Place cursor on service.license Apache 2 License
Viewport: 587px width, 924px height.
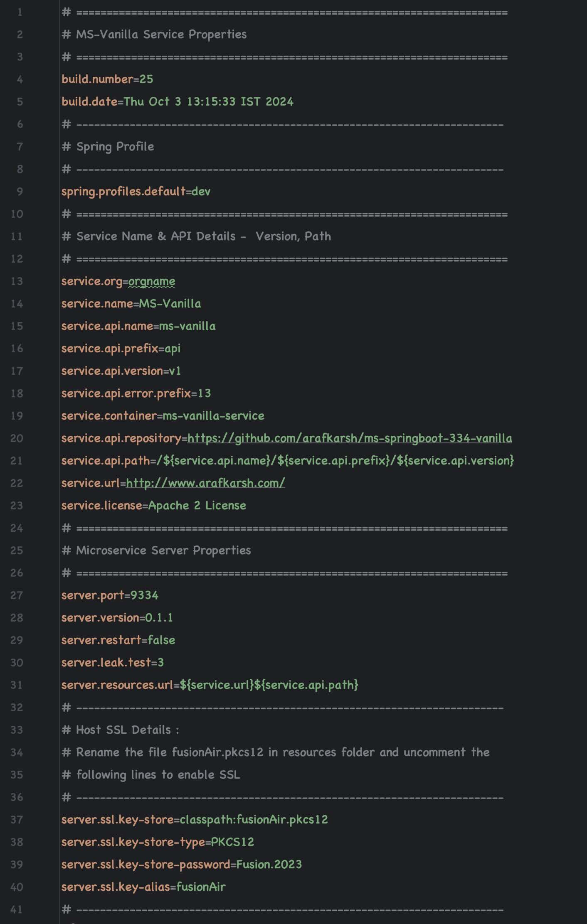point(197,505)
